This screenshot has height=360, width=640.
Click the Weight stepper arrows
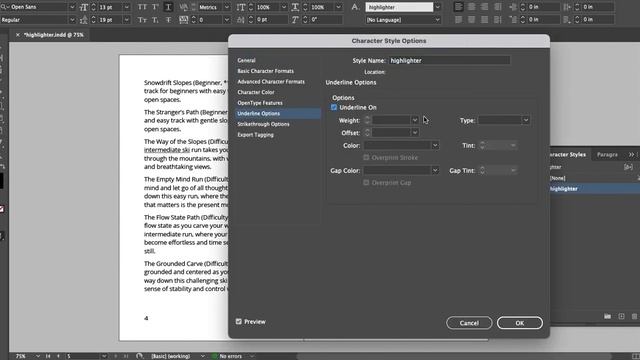[x=367, y=120]
